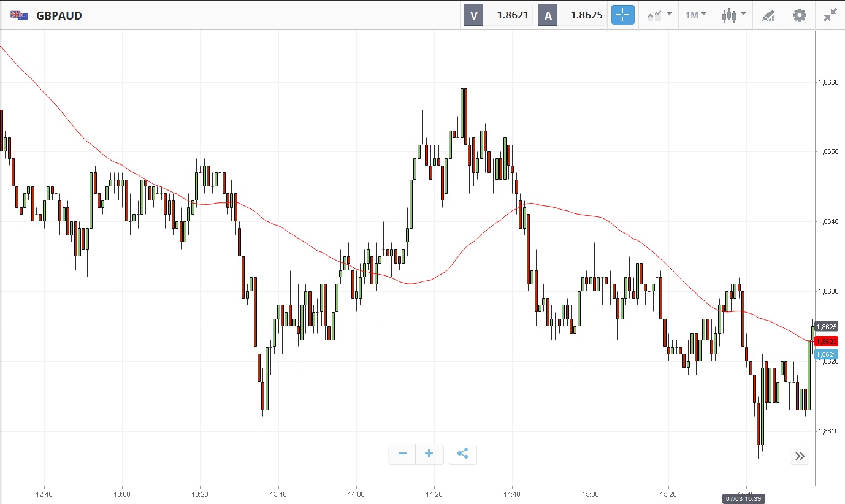Click the 14:20 time axis label
Image resolution: width=845 pixels, height=504 pixels.
[x=434, y=494]
